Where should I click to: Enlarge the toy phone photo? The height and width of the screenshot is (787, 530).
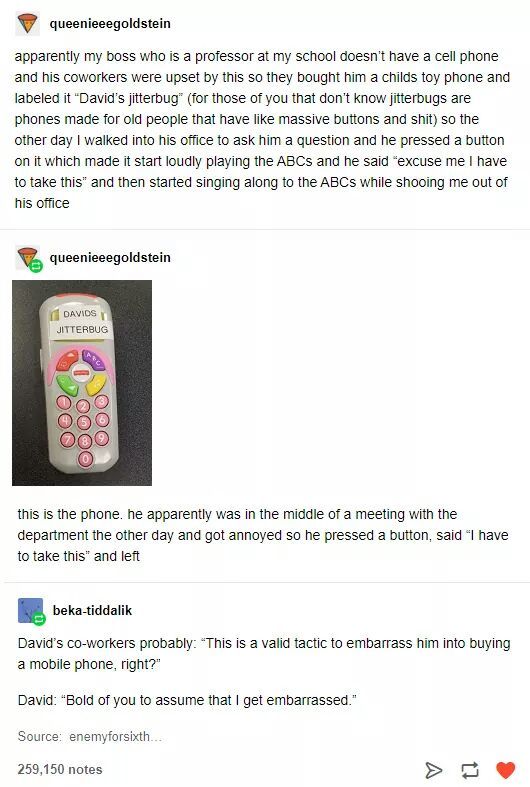pos(82,383)
